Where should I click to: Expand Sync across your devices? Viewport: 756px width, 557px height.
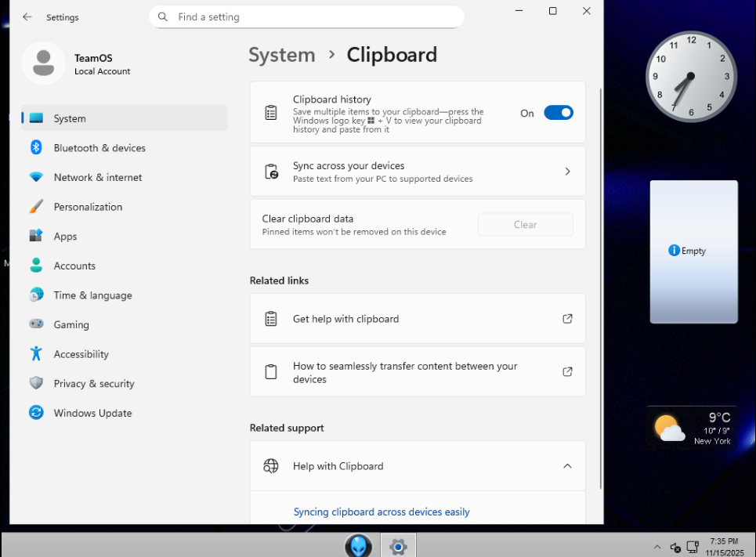click(x=567, y=172)
